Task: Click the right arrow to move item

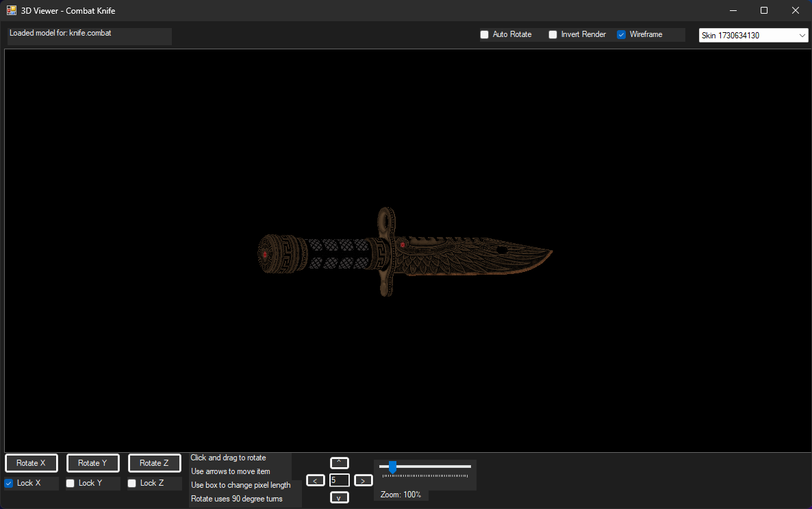Action: pos(363,480)
